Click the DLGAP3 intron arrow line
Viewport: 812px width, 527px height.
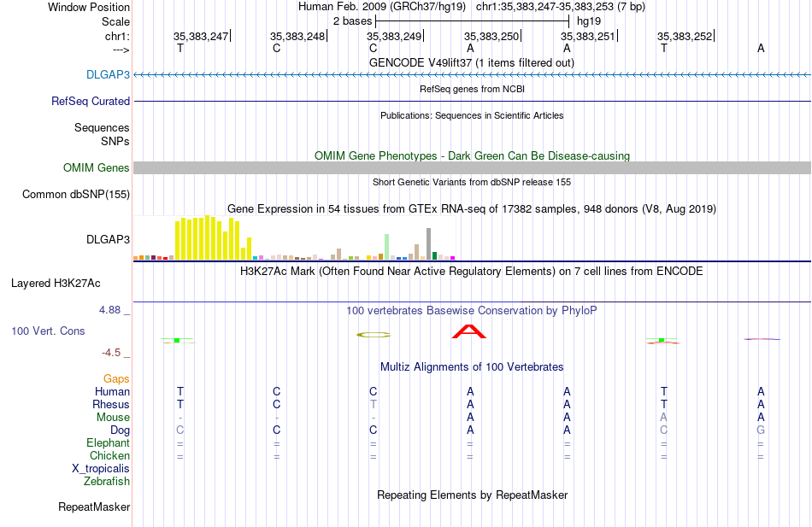click(x=472, y=75)
